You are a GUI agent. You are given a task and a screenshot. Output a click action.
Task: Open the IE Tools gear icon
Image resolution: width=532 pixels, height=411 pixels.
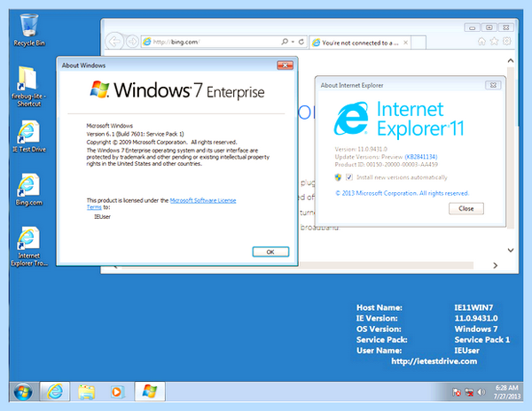506,42
